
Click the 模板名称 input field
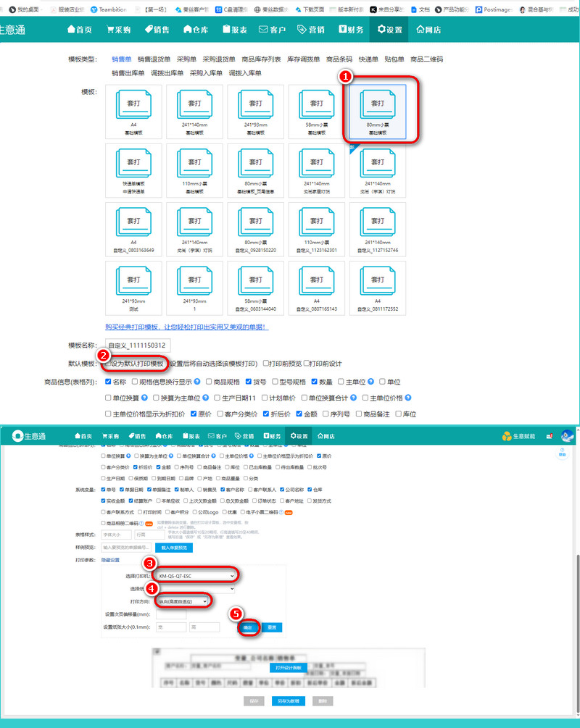[x=137, y=346]
